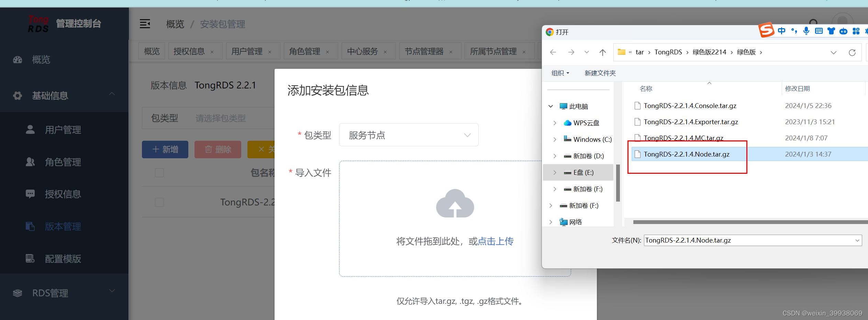Select TongRDS-2.2.1.4.MC.tar.gz file
This screenshot has height=320, width=868.
[x=683, y=138]
